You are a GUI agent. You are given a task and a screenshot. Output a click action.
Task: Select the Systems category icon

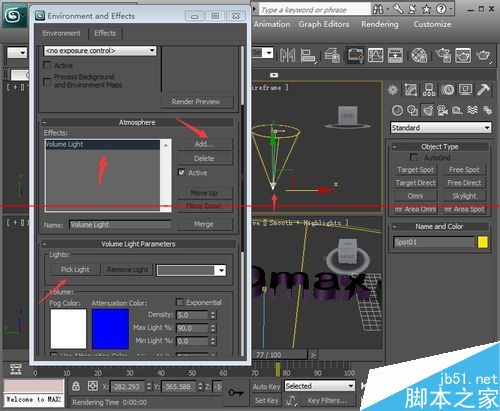(x=487, y=110)
